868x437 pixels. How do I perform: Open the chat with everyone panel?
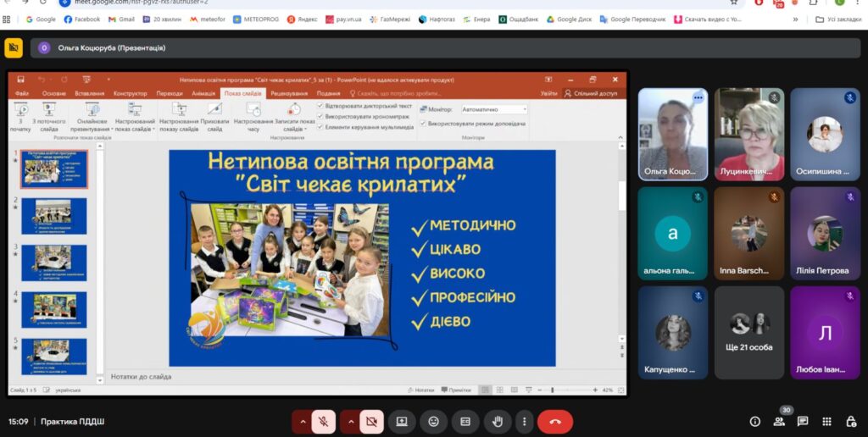coord(803,422)
